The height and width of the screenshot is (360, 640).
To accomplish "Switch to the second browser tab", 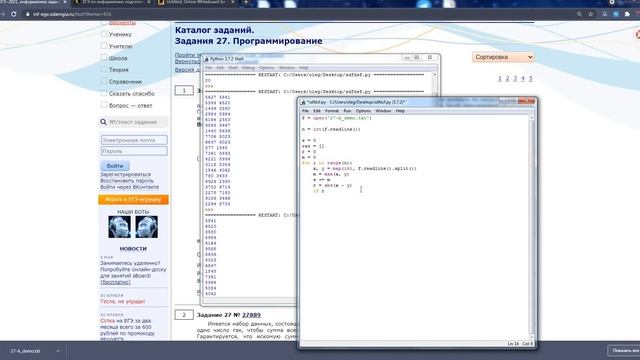I will [x=112, y=2].
